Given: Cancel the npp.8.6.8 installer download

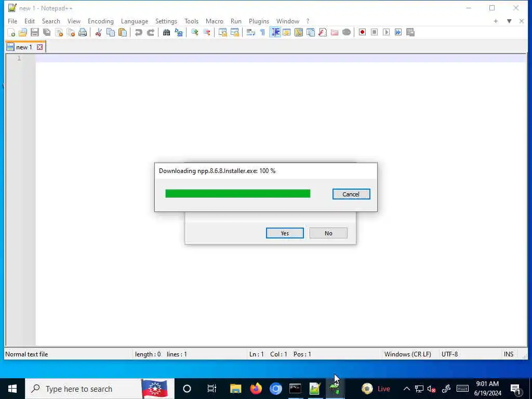Looking at the screenshot, I should pos(351,194).
